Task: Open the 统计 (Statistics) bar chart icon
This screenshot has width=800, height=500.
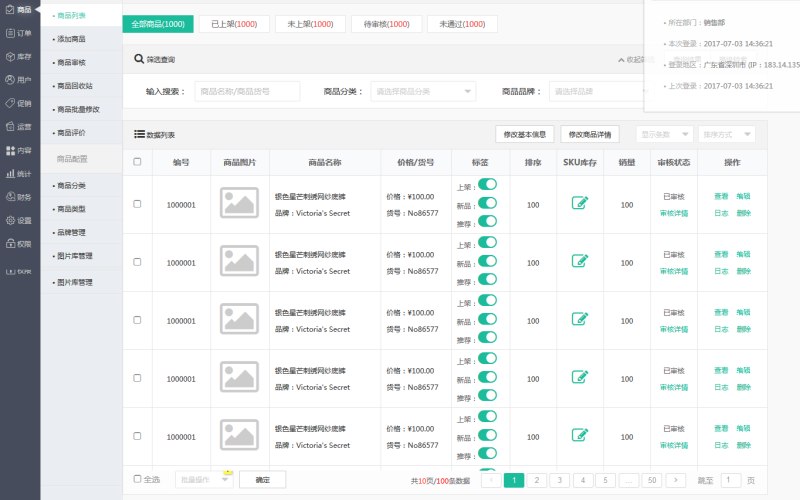Action: point(10,173)
